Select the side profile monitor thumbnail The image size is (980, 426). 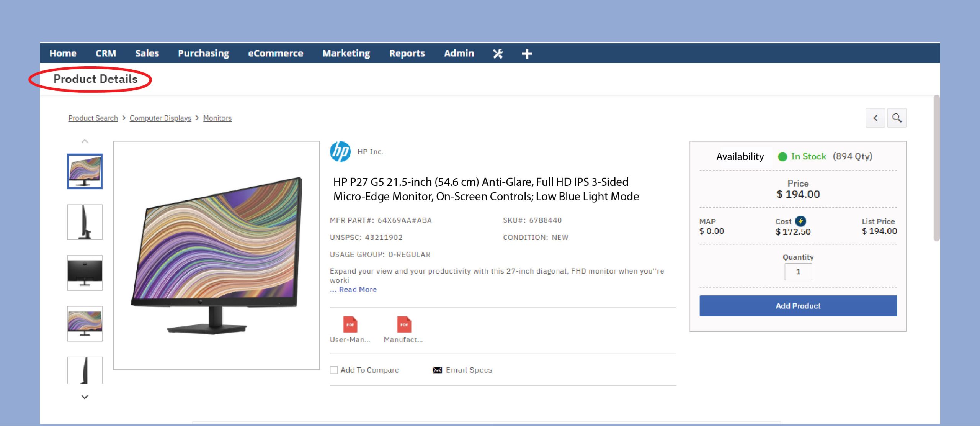click(x=85, y=222)
